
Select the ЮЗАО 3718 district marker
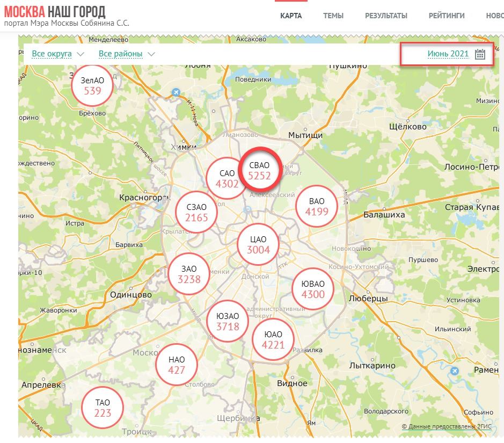(228, 321)
